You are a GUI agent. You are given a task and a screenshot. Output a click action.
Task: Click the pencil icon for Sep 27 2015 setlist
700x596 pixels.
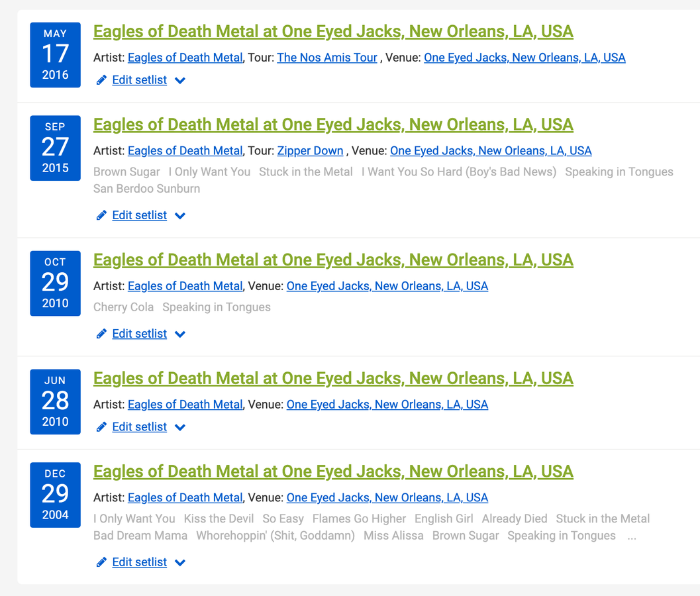[x=101, y=215]
